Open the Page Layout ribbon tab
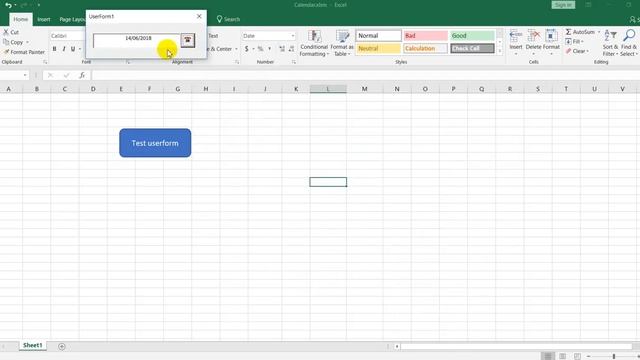Viewport: 640px width, 360px height. (72, 19)
